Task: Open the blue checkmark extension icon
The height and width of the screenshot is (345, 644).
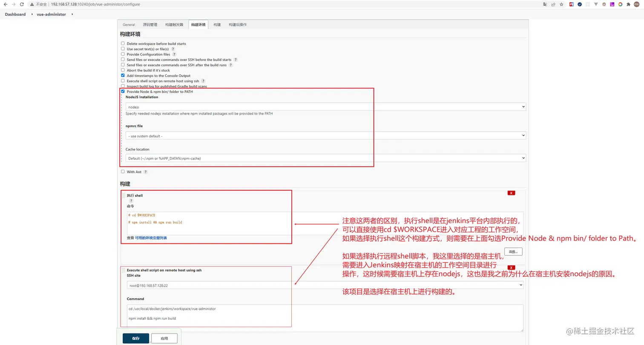Action: point(580,4)
